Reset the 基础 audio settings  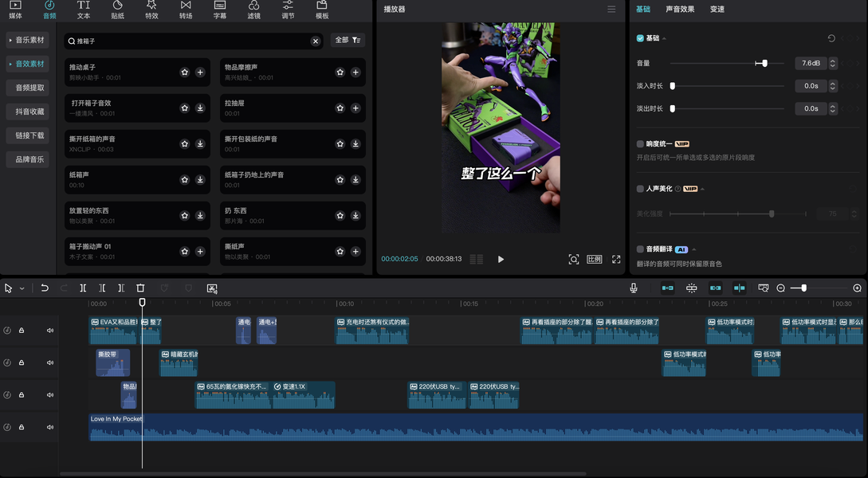[831, 38]
